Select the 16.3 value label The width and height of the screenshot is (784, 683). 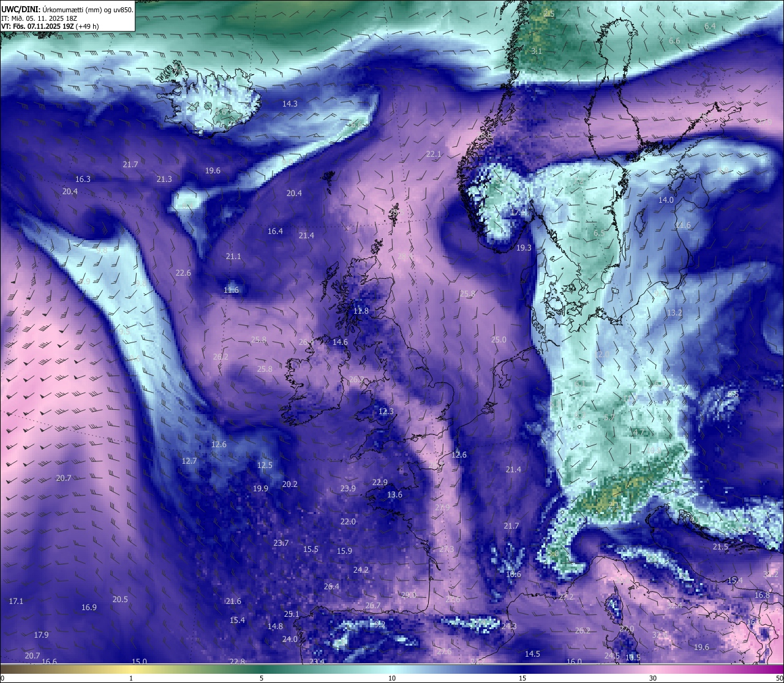pos(83,179)
